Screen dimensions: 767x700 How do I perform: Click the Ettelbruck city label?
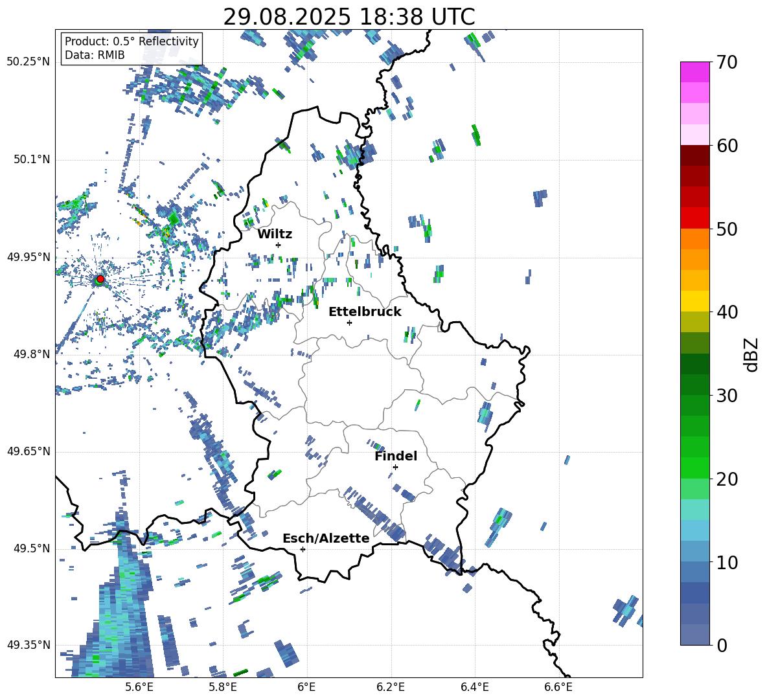pyautogui.click(x=365, y=312)
